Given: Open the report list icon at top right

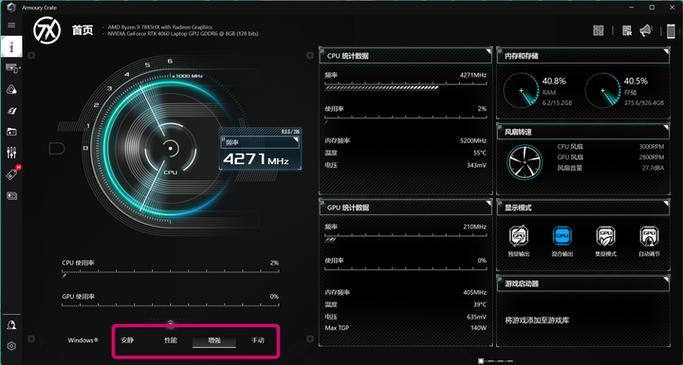Looking at the screenshot, I should coord(627,30).
